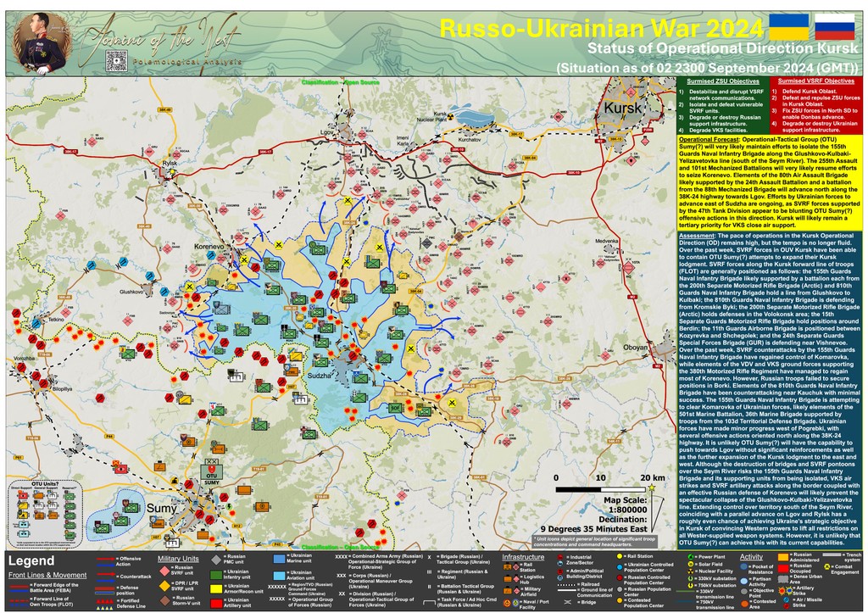Click the Legend title
868x613 pixels.
point(33,559)
